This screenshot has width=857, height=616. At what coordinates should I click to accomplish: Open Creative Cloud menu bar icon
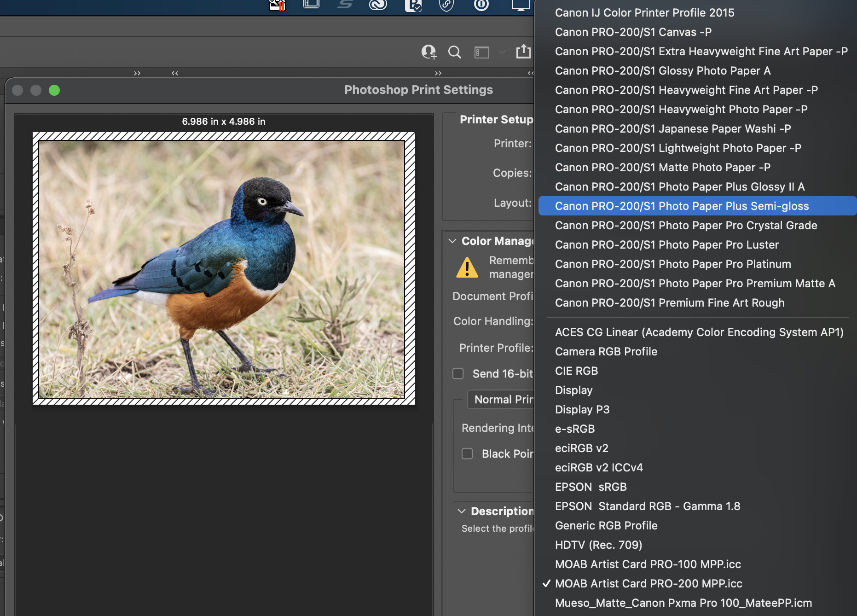coord(378,5)
